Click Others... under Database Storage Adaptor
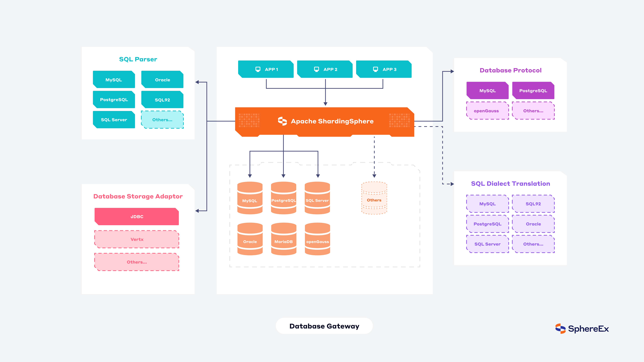644x362 pixels. click(137, 262)
